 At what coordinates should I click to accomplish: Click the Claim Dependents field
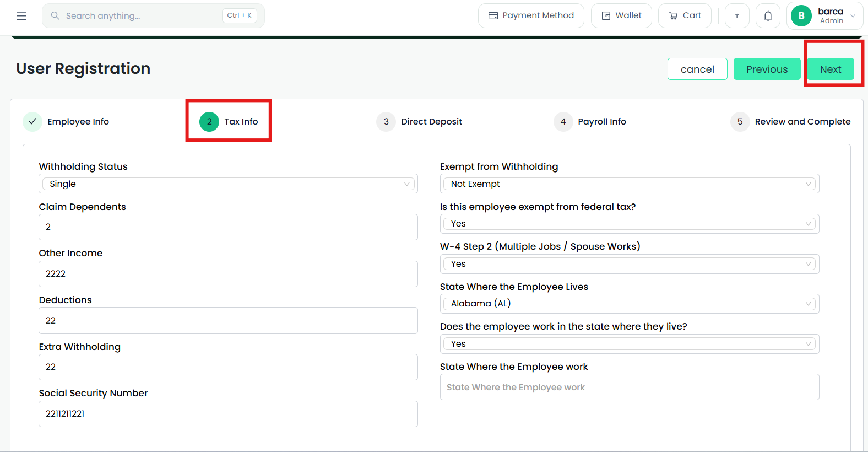point(228,227)
